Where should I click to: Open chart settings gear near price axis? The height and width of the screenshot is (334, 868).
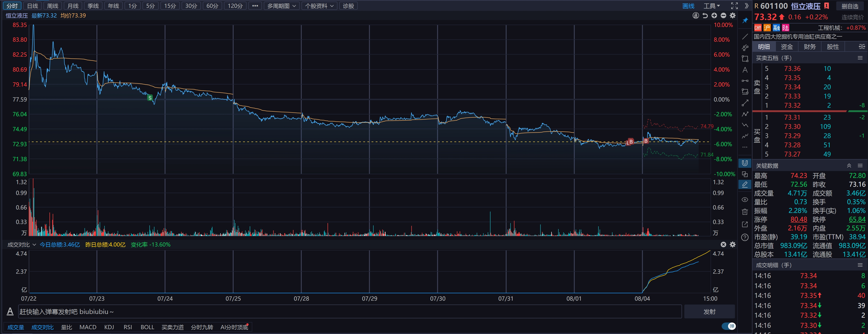tap(733, 15)
